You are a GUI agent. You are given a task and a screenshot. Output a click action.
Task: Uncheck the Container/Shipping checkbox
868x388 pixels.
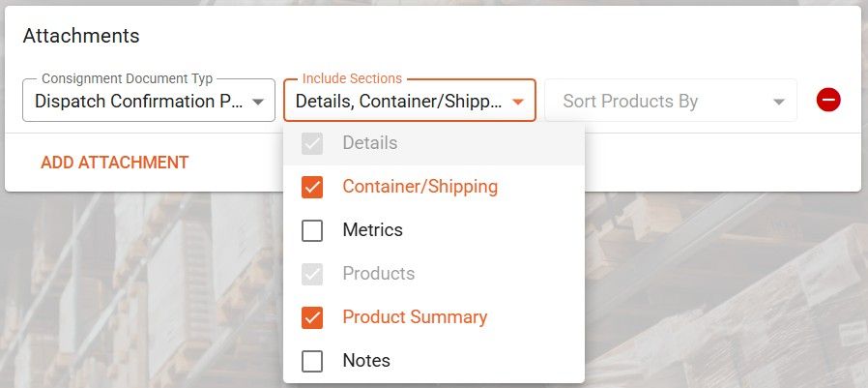pyautogui.click(x=312, y=187)
